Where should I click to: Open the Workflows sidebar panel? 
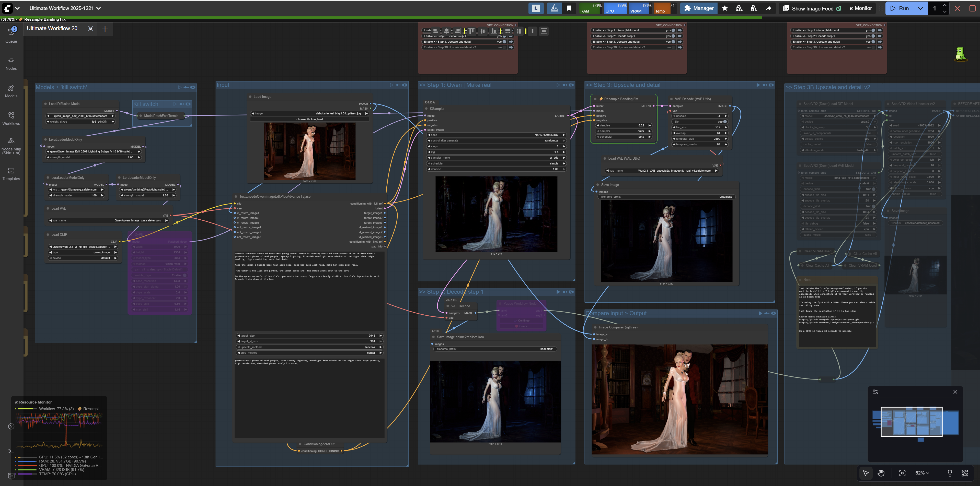[x=11, y=119]
